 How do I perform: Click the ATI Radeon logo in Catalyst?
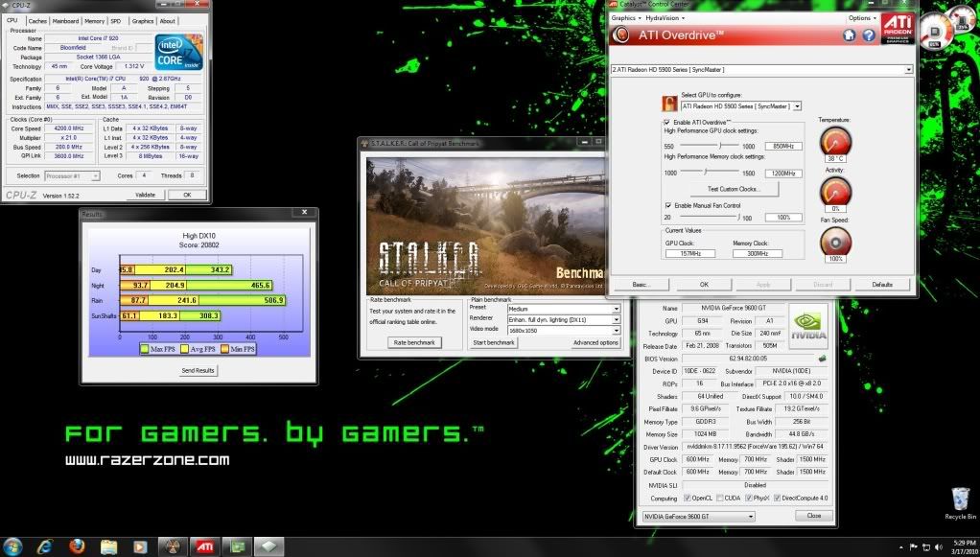point(898,28)
